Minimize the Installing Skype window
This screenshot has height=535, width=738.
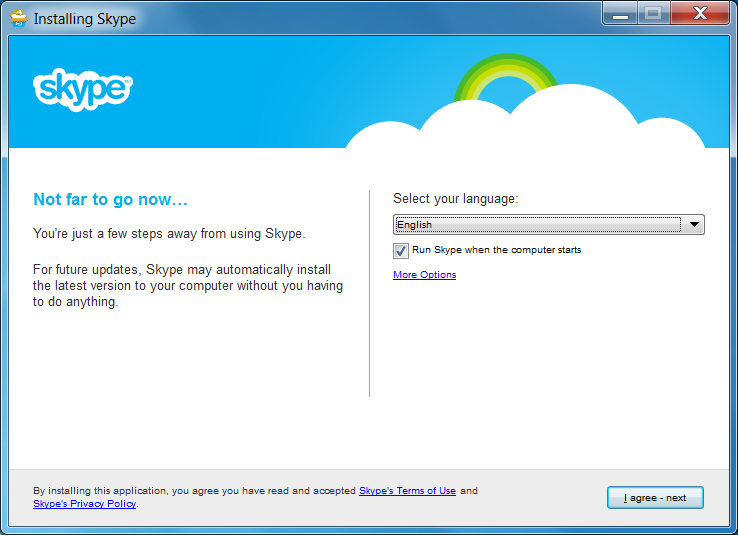pos(620,14)
